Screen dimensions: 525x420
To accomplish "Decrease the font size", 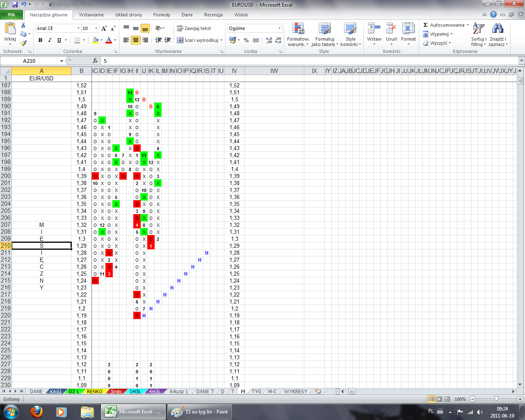I will coord(113,28).
